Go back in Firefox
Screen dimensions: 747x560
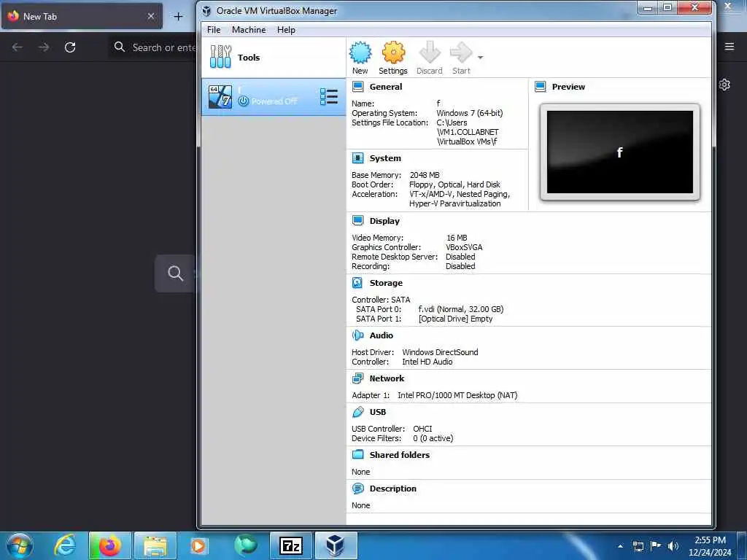click(x=18, y=47)
